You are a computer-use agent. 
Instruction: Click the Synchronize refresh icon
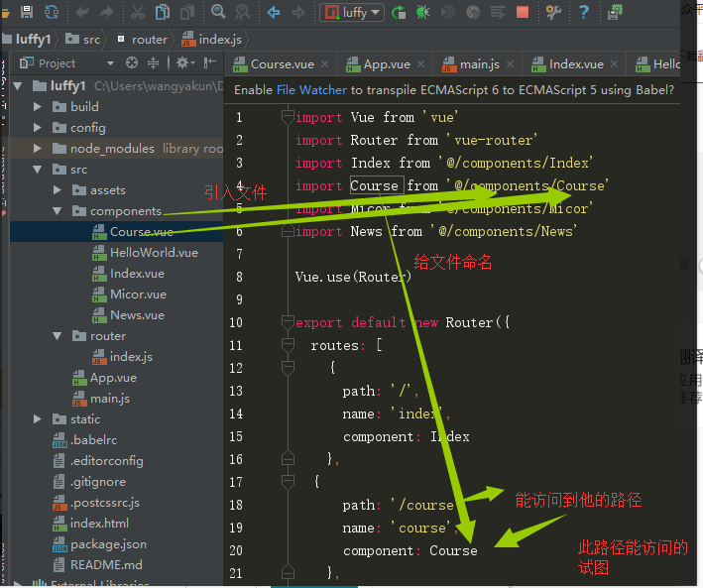tap(51, 12)
